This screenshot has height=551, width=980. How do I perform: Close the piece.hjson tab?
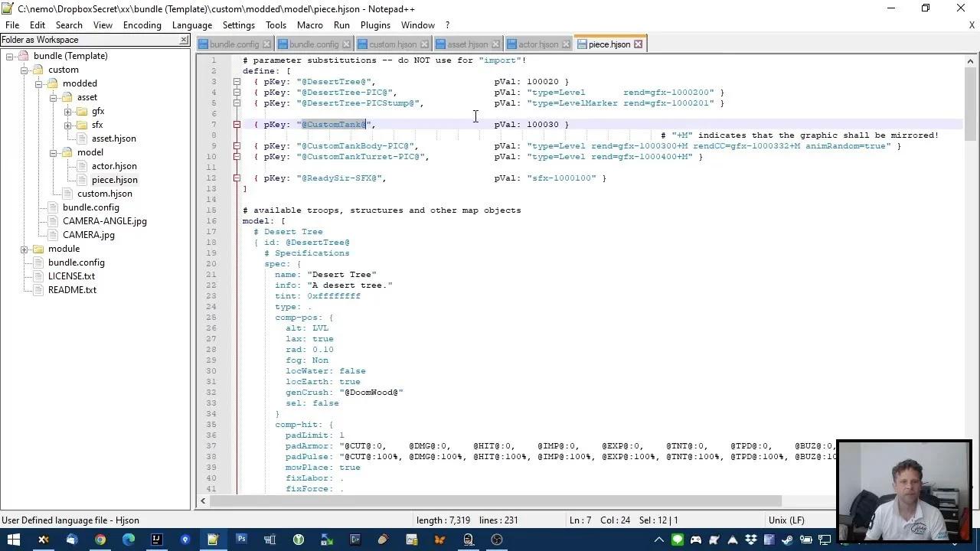[x=638, y=44]
